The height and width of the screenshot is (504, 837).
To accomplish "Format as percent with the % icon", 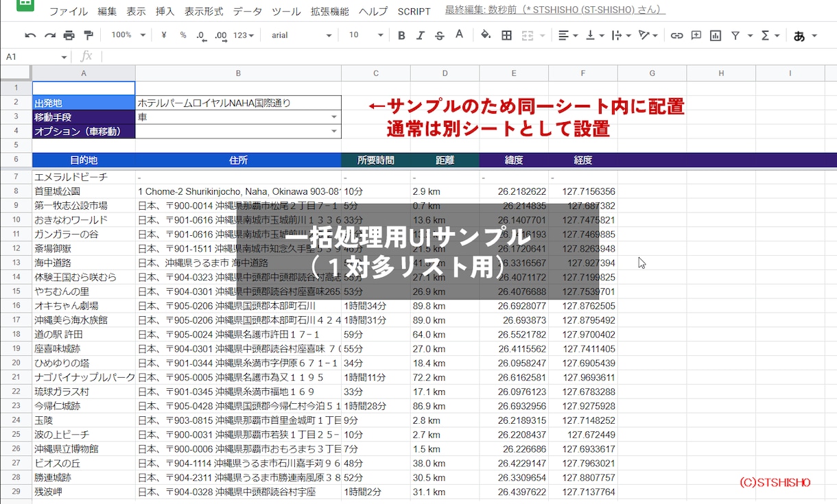I will tap(183, 35).
